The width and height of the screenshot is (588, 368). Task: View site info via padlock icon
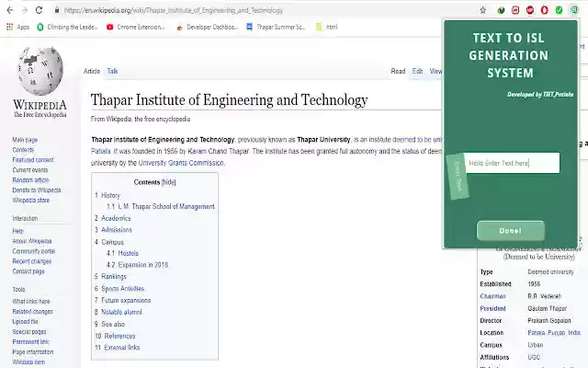pyautogui.click(x=57, y=10)
